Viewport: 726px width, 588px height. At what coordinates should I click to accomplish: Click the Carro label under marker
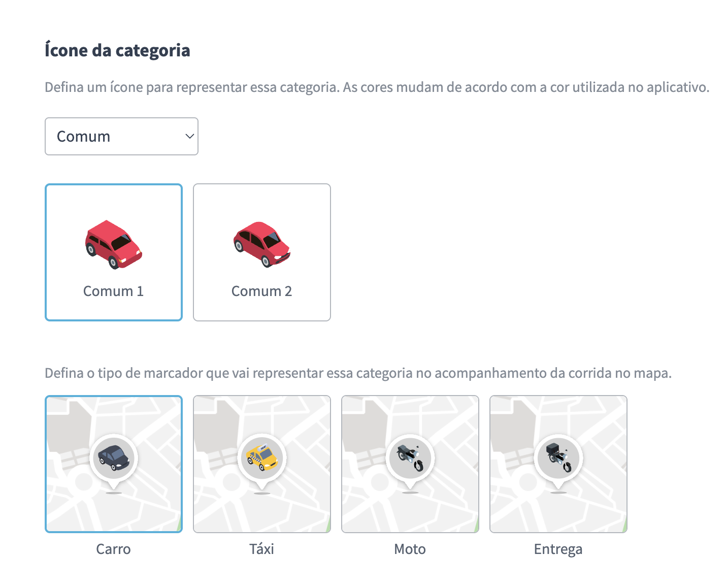[114, 549]
